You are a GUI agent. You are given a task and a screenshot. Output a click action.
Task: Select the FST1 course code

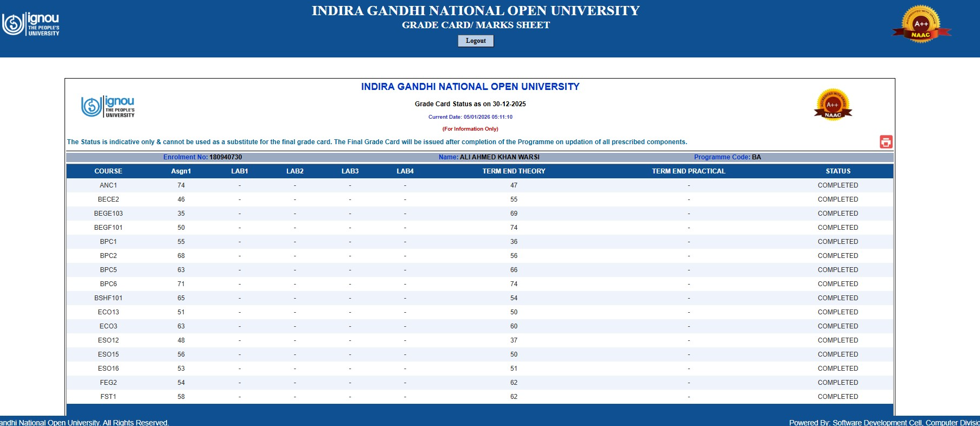[x=108, y=397]
